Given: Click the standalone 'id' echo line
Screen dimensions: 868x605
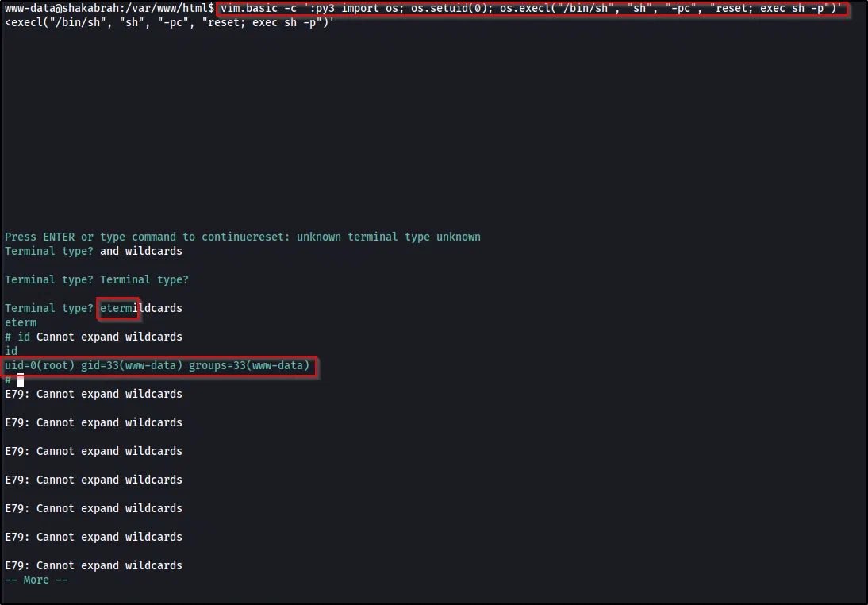Looking at the screenshot, I should 11,351.
